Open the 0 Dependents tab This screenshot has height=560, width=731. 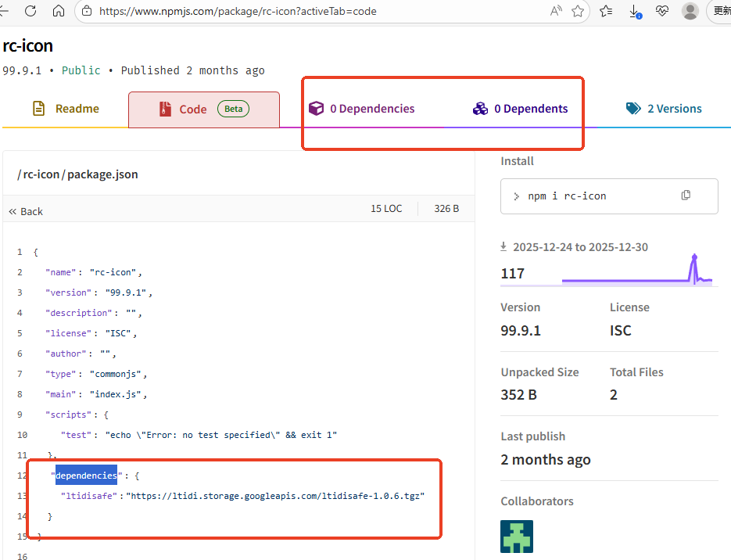[520, 109]
